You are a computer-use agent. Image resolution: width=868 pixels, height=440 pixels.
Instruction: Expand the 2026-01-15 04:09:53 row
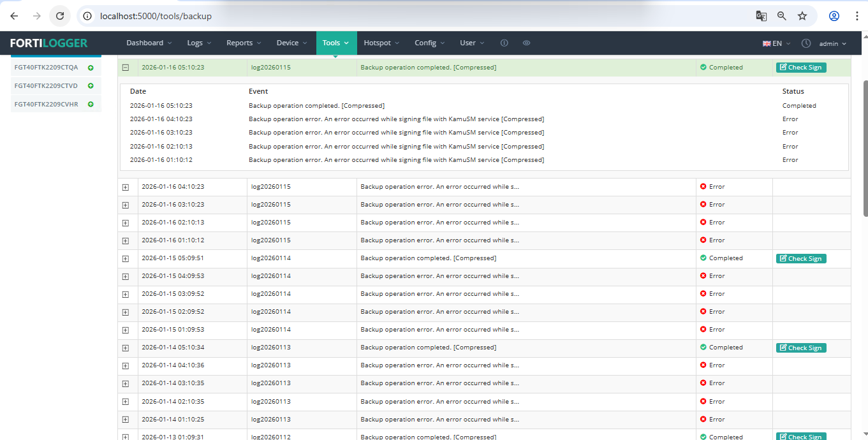126,276
